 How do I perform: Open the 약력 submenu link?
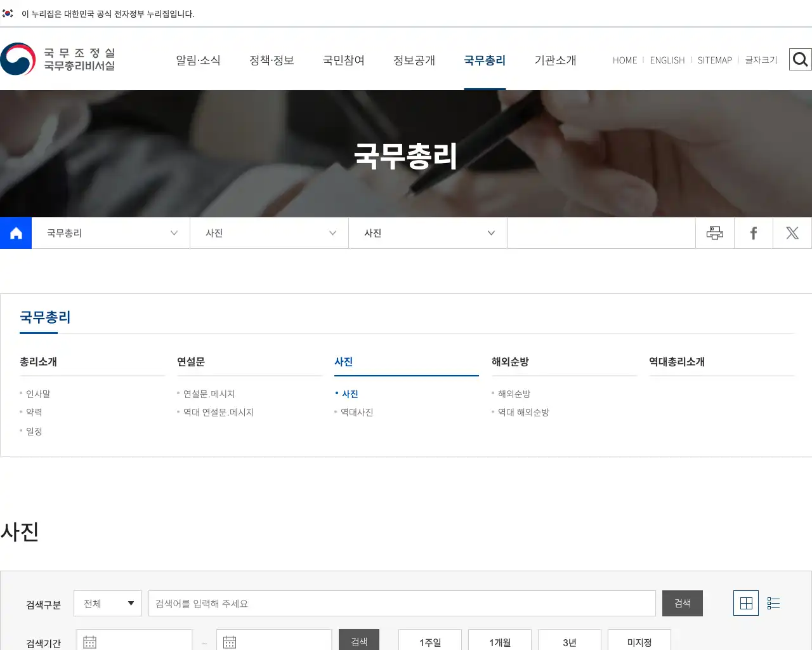(x=34, y=412)
